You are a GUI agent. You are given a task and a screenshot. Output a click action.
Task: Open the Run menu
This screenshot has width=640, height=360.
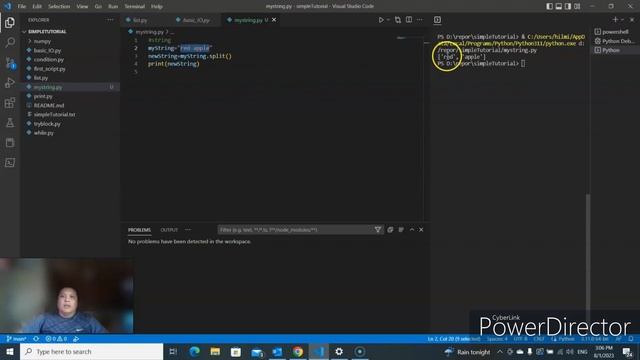coord(113,7)
